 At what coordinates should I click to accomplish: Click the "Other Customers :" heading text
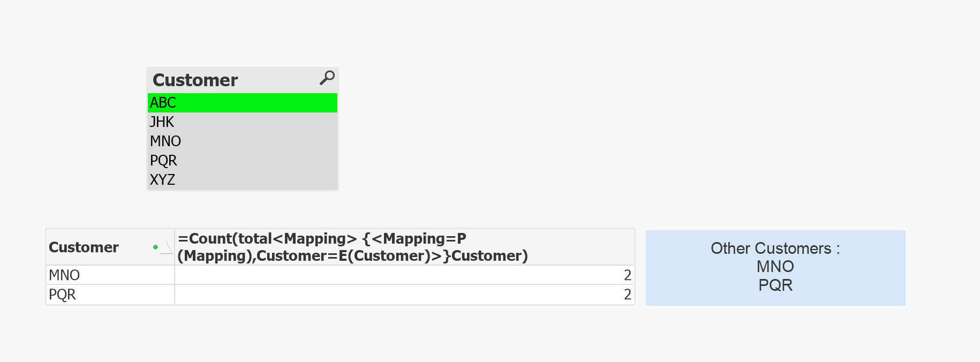(775, 248)
